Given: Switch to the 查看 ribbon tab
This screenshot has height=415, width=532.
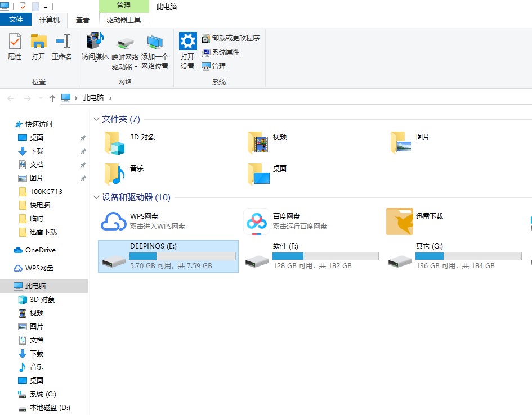Looking at the screenshot, I should 82,19.
